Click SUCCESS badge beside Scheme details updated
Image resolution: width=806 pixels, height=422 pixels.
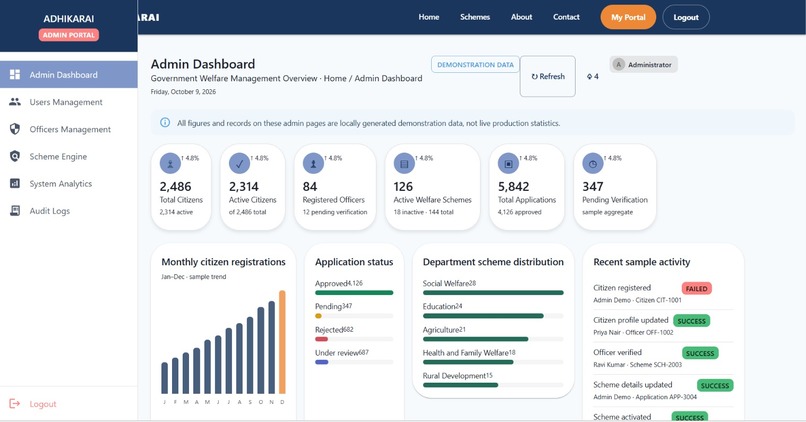tap(715, 386)
